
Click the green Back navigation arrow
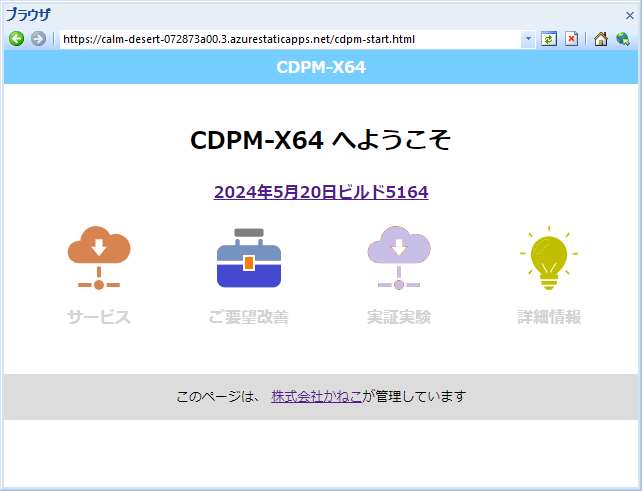16,39
